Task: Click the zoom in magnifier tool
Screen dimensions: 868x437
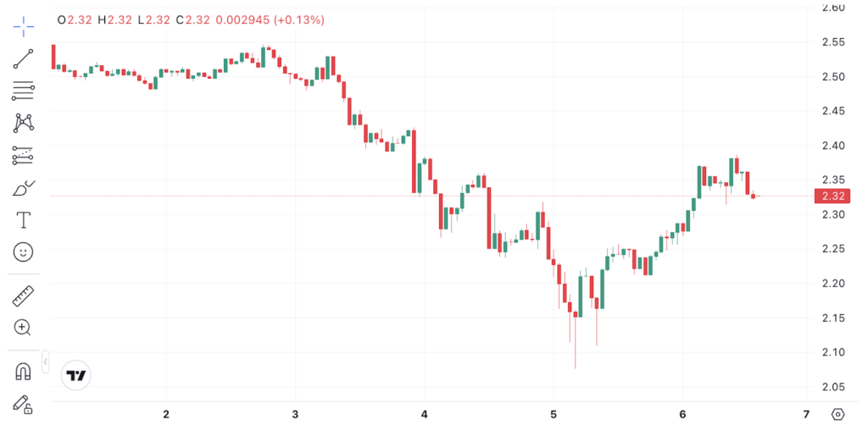Action: (23, 328)
